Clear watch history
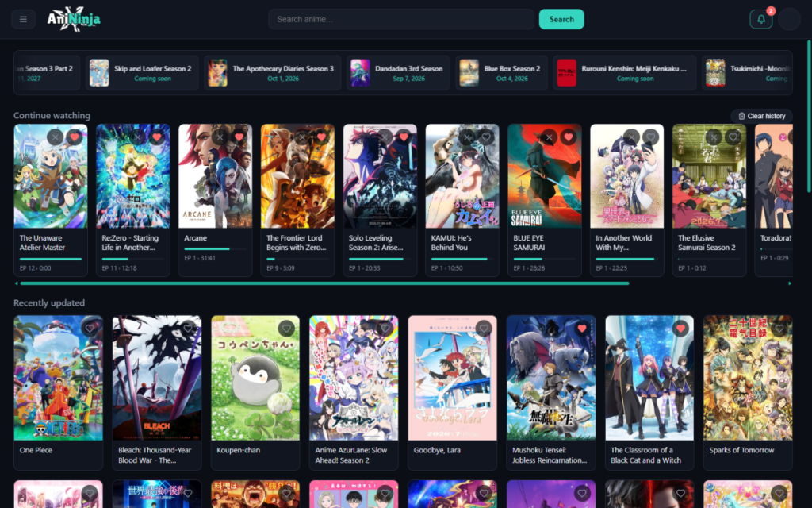The height and width of the screenshot is (508, 812). pos(761,116)
